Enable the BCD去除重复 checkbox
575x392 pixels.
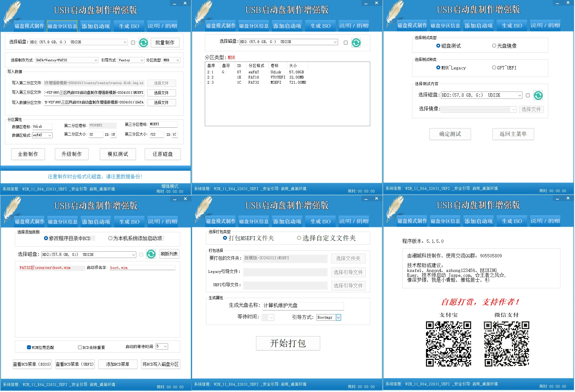tap(80, 347)
